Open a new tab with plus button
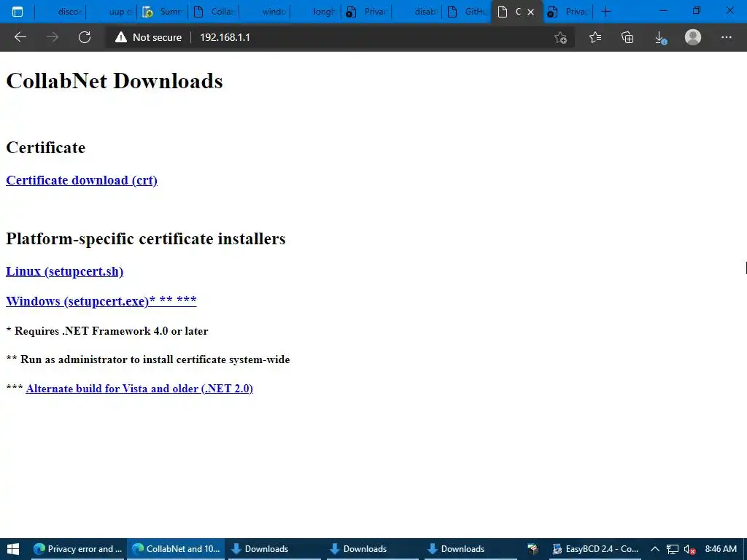Image resolution: width=747 pixels, height=560 pixels. click(606, 12)
